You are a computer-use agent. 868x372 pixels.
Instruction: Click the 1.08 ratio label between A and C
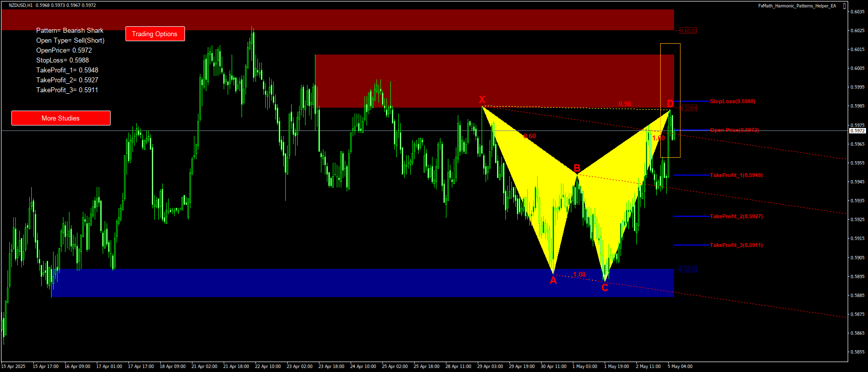(579, 274)
